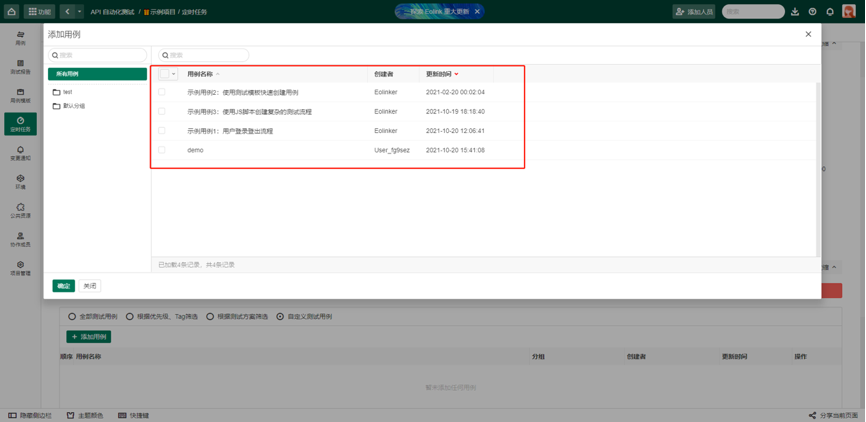Open 测试报告 in the sidebar
866x422 pixels.
20,67
